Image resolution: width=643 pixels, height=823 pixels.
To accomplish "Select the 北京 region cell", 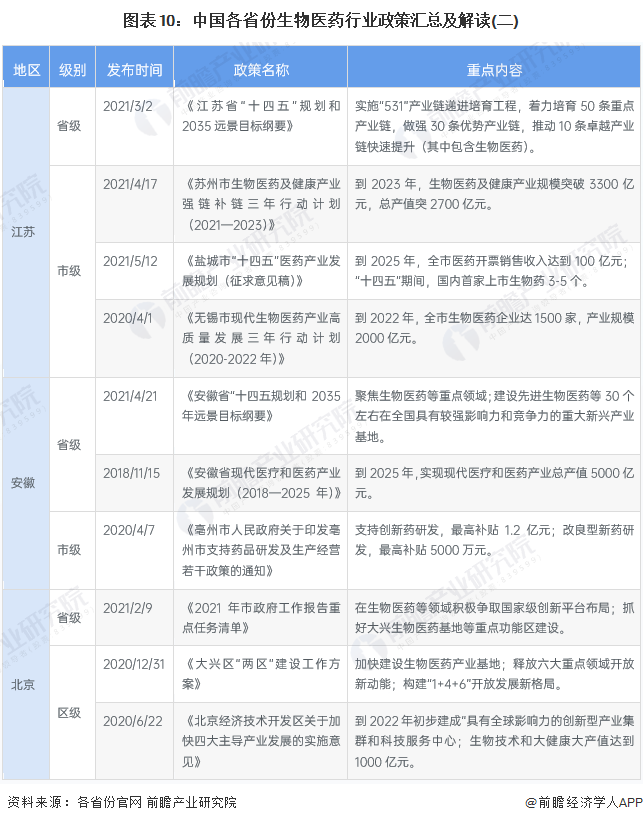I will 23,685.
